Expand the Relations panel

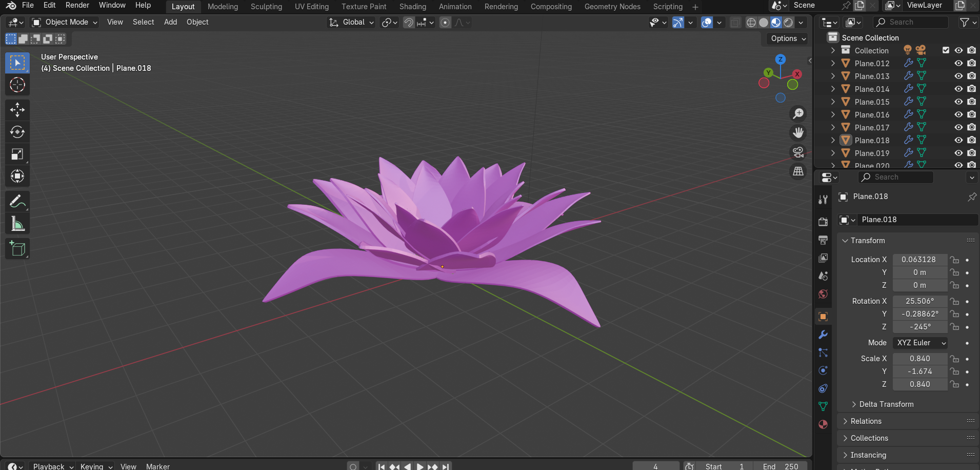[866, 421]
